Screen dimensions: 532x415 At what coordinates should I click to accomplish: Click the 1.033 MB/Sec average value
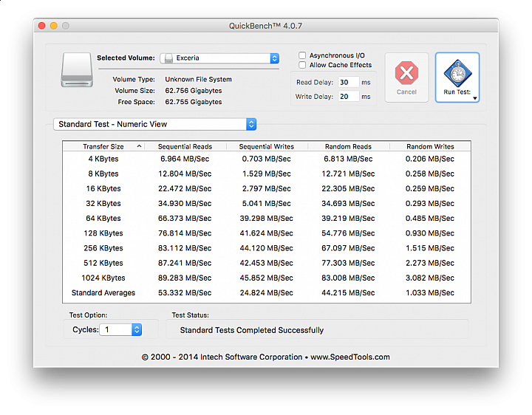coord(430,293)
